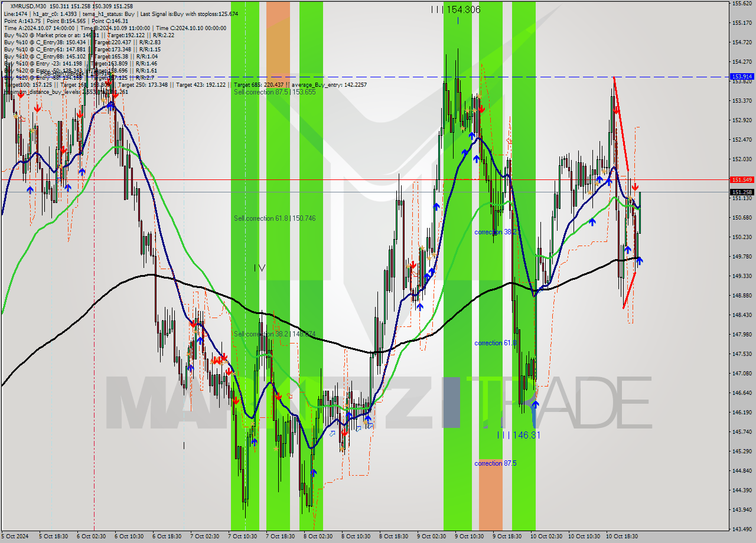
Task: Click the blue 153.914 price tag
Action: coord(742,77)
